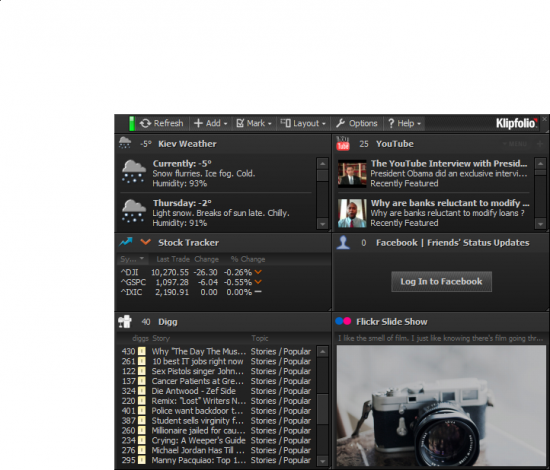Sort Digg list by Story column
This screenshot has height=470, width=550.
(x=161, y=338)
